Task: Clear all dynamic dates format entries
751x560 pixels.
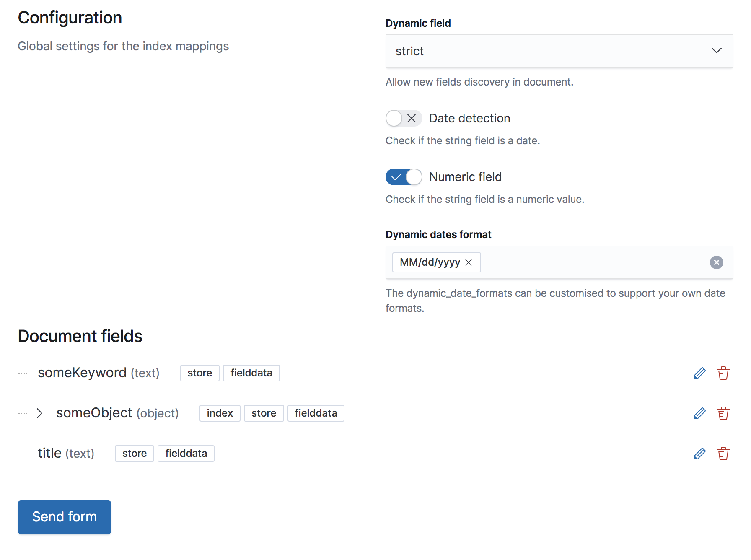Action: coord(716,262)
